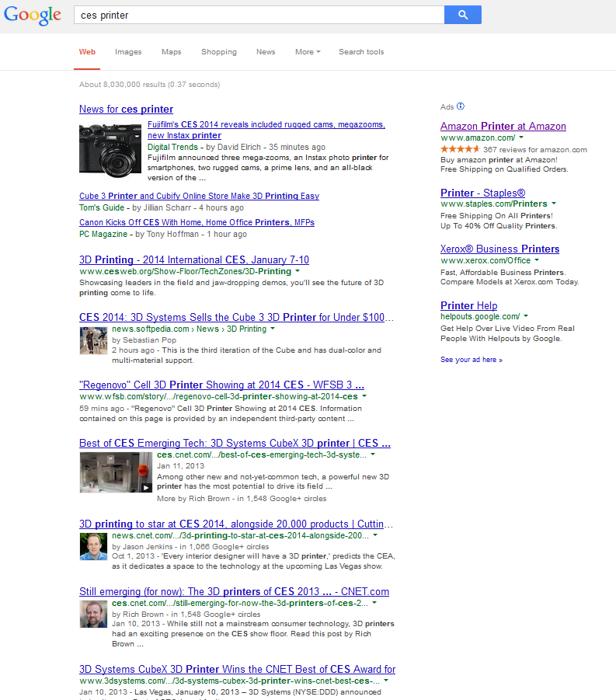
Task: Switch to the News tab
Action: tap(266, 52)
